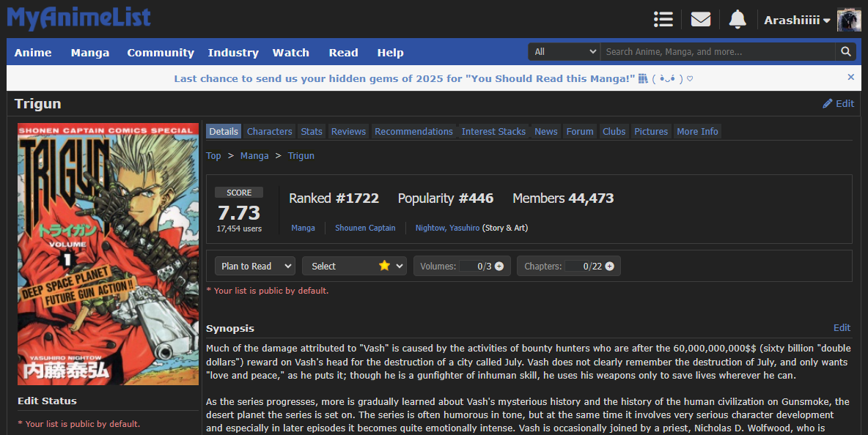This screenshot has height=435, width=868.
Task: Click the Trigun volume 1 cover image
Action: click(x=108, y=254)
